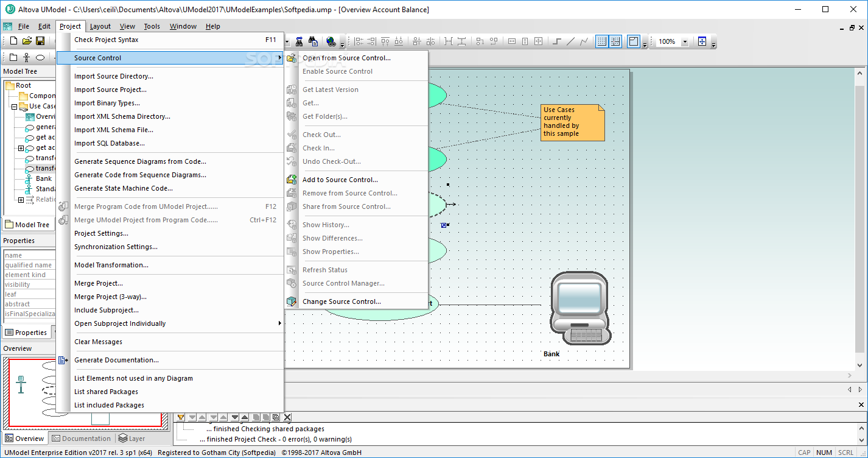The width and height of the screenshot is (868, 458).
Task: Switch to the Properties tab
Action: (26, 333)
